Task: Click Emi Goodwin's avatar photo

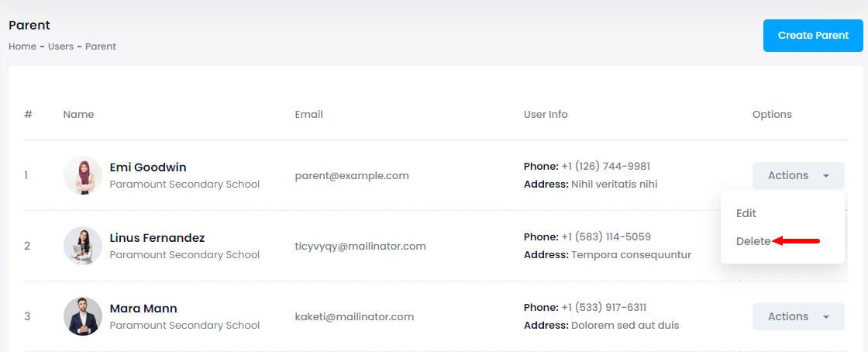Action: (x=83, y=175)
